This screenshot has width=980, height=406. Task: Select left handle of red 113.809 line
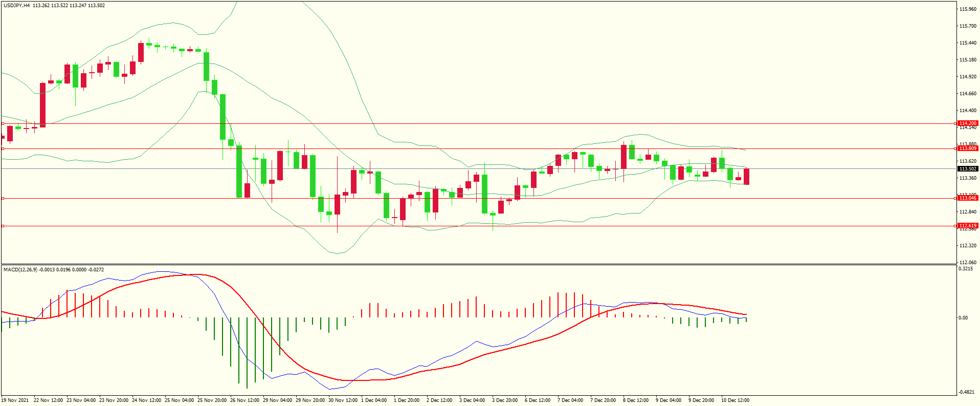click(x=3, y=148)
